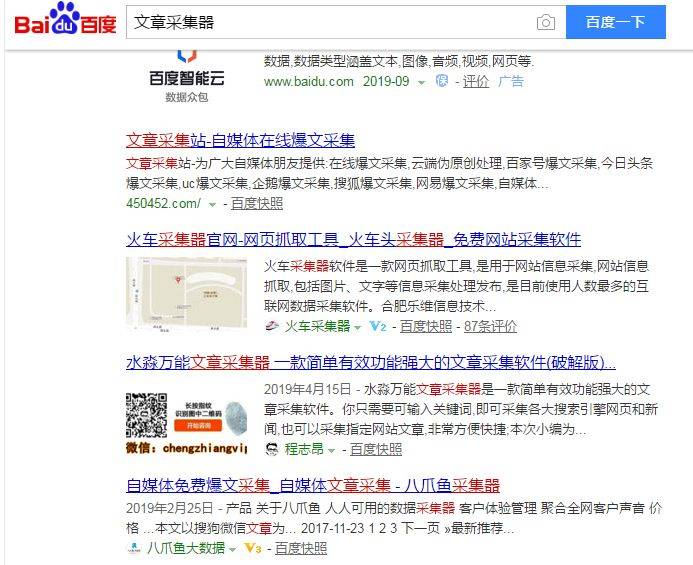The image size is (693, 565).
Task: Expand dropdown arrow beside www.baidu.com 2019-09
Action: (x=422, y=83)
